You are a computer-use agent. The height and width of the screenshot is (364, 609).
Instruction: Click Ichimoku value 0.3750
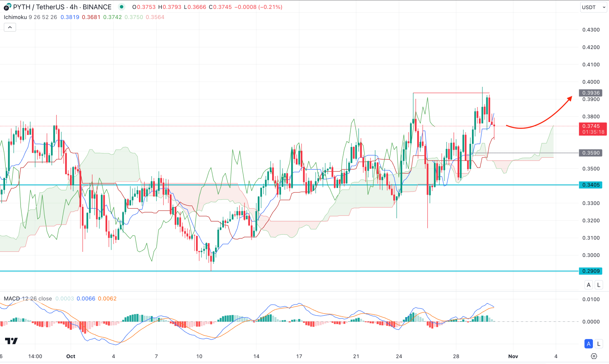[134, 17]
